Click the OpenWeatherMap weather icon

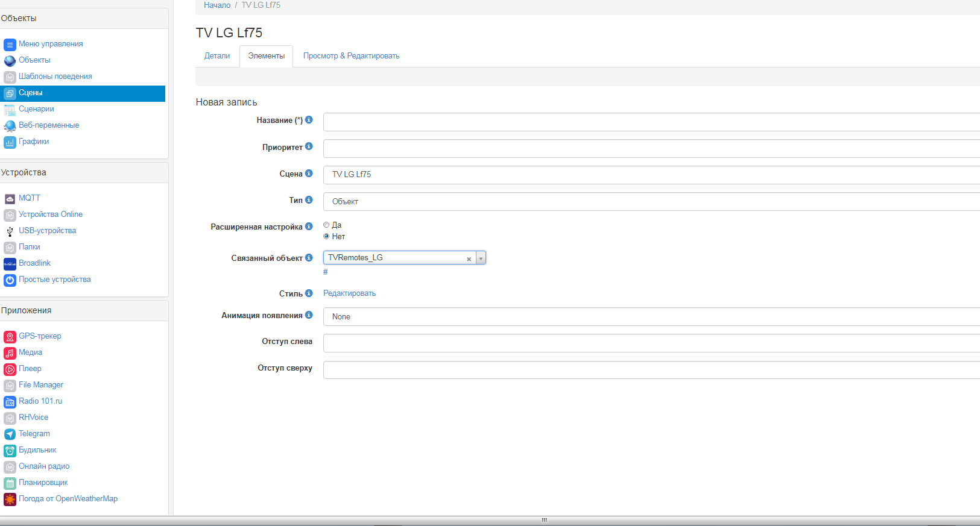(x=10, y=499)
